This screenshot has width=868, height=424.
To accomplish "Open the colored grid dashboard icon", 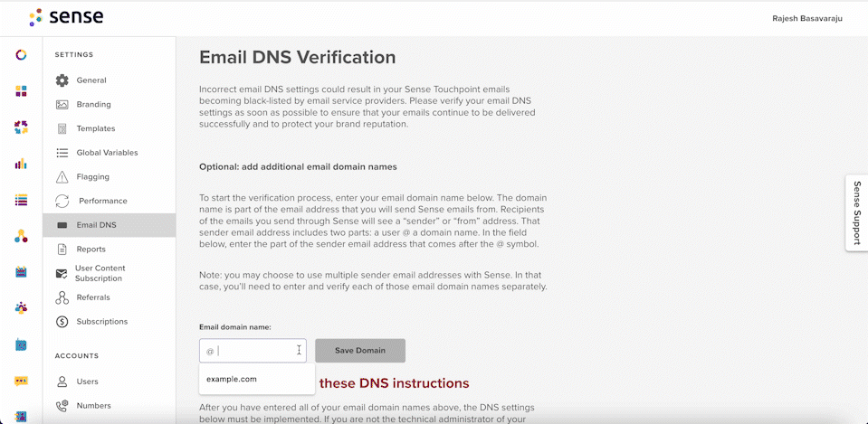I will point(21,91).
